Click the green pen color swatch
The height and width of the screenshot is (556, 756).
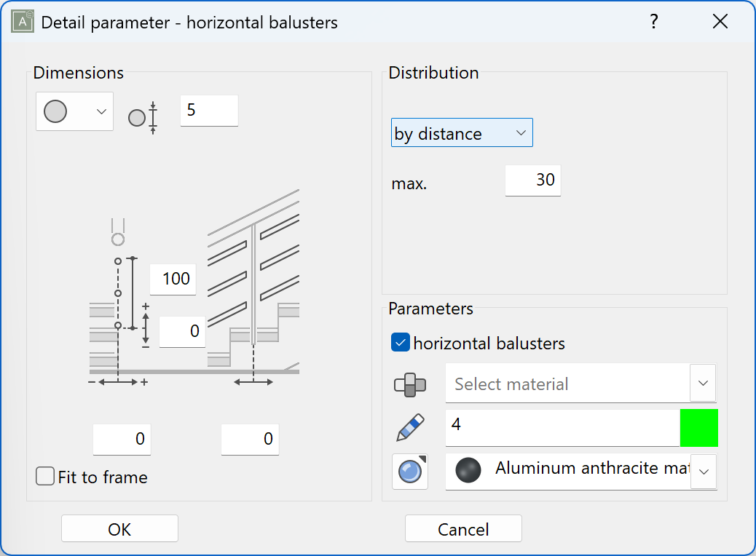[698, 427]
